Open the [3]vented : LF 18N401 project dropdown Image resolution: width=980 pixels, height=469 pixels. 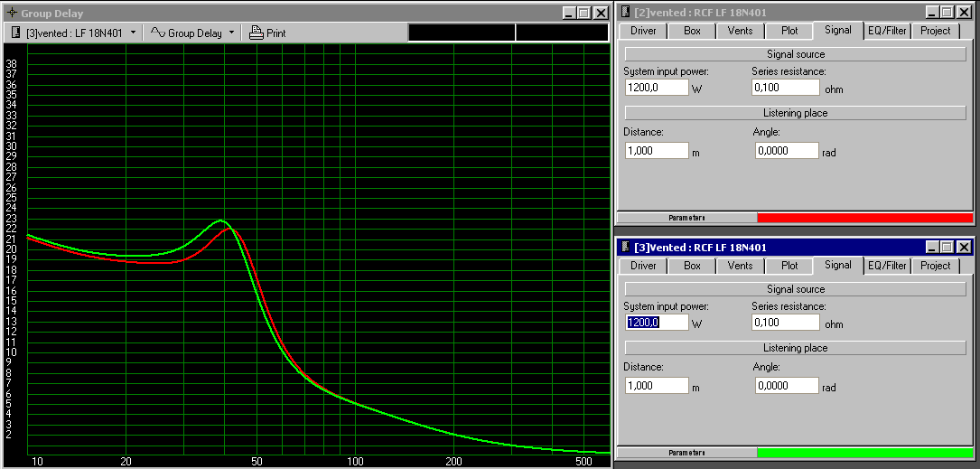(x=75, y=33)
